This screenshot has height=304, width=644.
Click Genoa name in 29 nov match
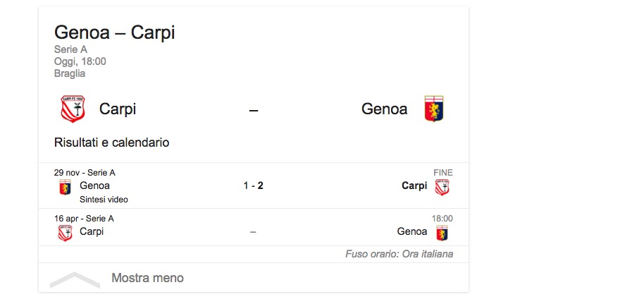(95, 186)
